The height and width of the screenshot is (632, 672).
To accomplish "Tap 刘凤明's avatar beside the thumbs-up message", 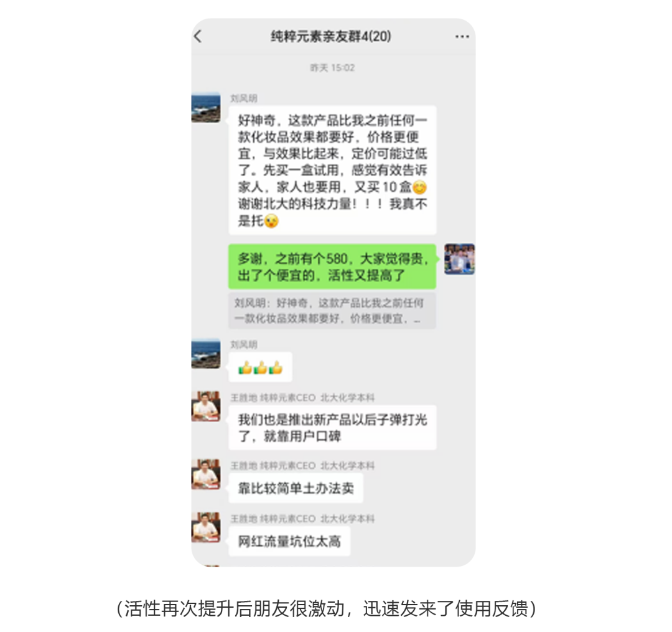I will point(206,354).
